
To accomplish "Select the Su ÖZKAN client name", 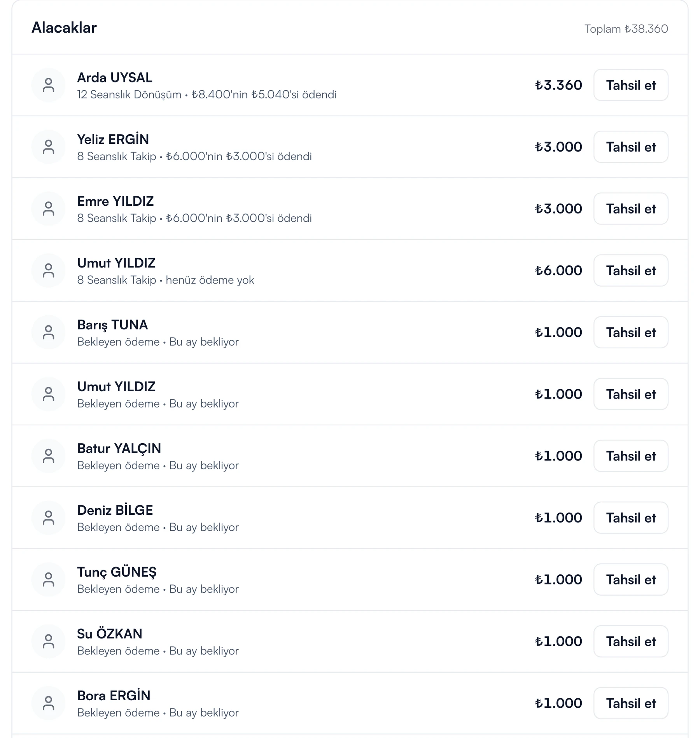I will (x=110, y=634).
